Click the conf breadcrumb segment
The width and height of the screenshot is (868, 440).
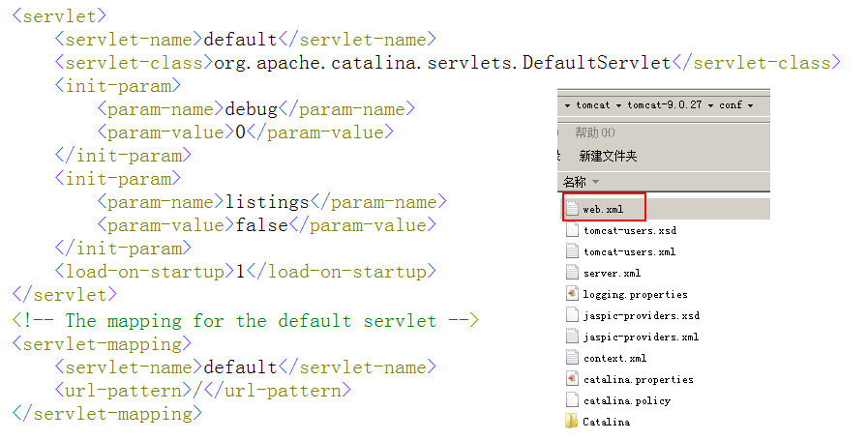[730, 104]
